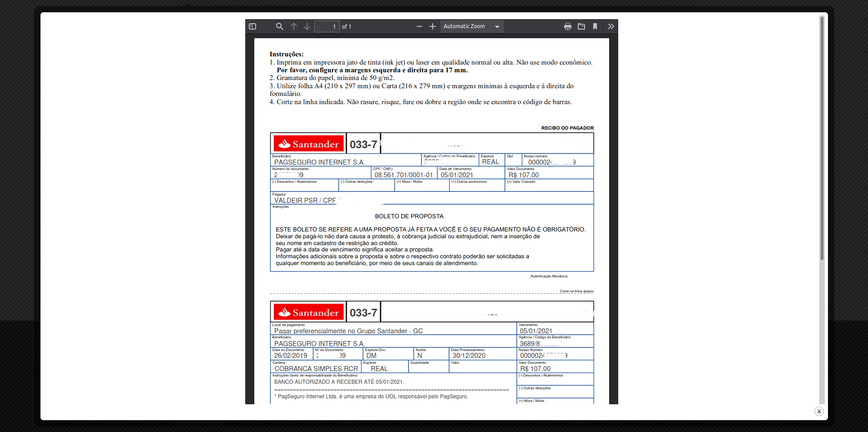Screen dimensions: 868x432
Task: Go to the next page arrow
Action: 307,26
